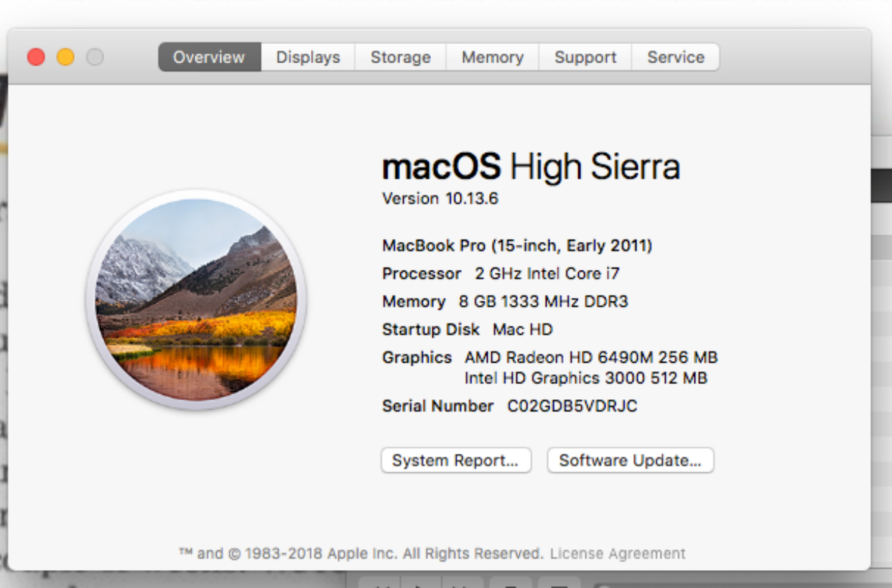The width and height of the screenshot is (892, 588).
Task: Click the MacBook Pro (15-inch, Early 2011) text
Action: coord(517,246)
